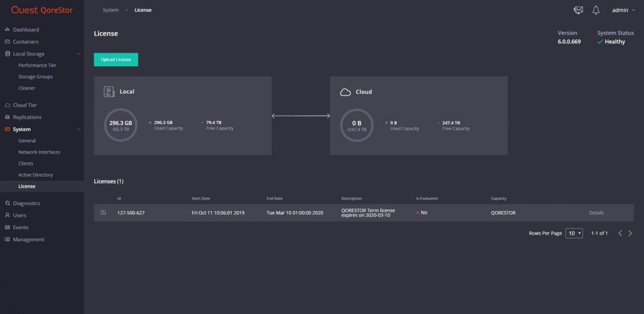This screenshot has width=644, height=314.
Task: Click the red X under Is Evaluated
Action: [418, 213]
